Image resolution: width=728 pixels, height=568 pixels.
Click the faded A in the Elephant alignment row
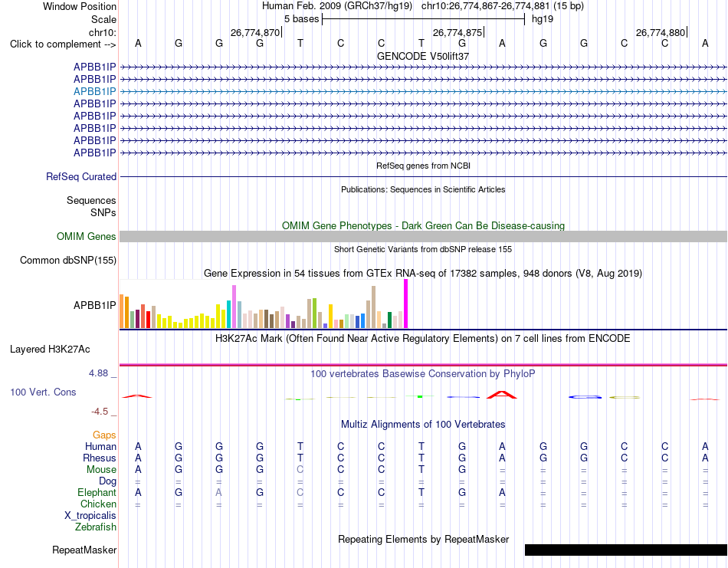click(x=218, y=492)
